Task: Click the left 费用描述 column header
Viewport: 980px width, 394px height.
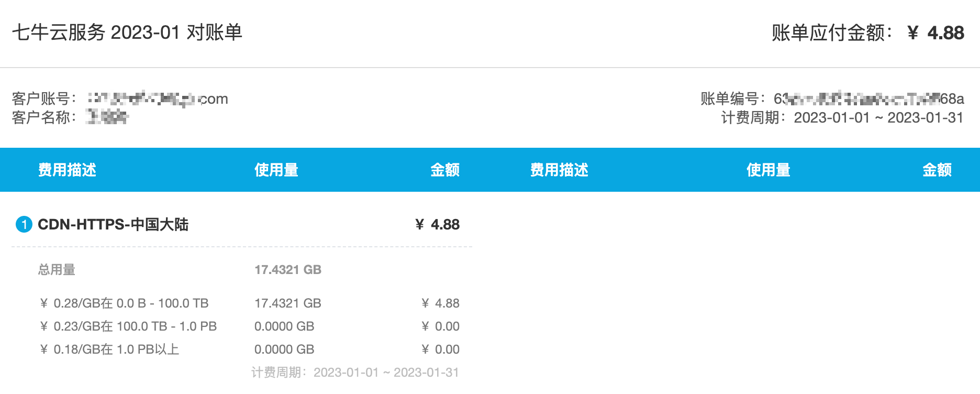Action: (x=67, y=170)
